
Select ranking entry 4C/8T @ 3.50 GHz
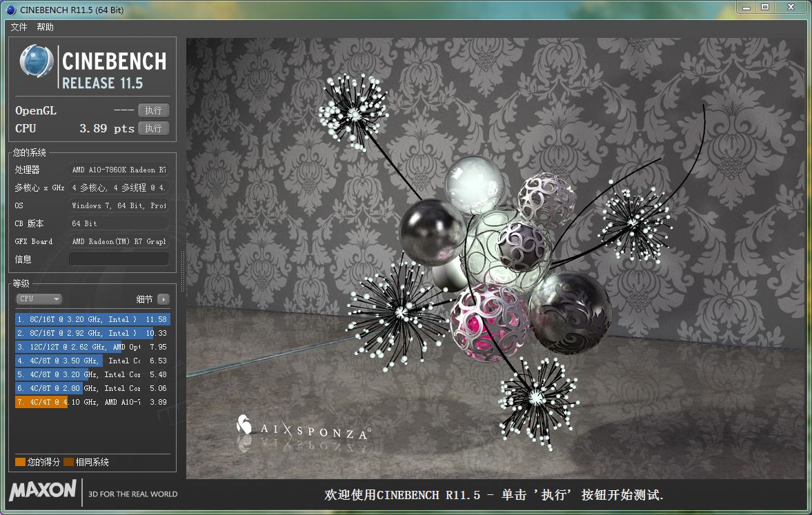(x=92, y=361)
